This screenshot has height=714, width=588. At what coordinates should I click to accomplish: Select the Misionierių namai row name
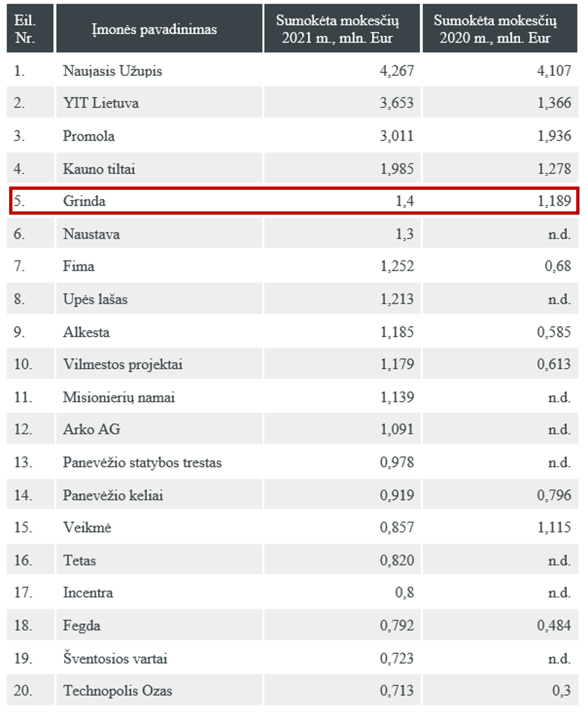coord(119,397)
